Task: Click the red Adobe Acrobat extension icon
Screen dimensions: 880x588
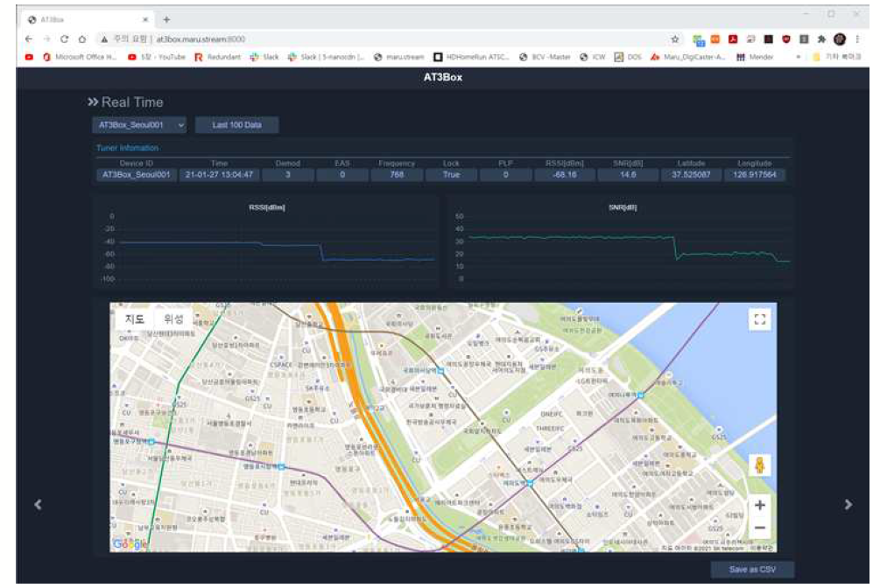Action: pyautogui.click(x=733, y=39)
